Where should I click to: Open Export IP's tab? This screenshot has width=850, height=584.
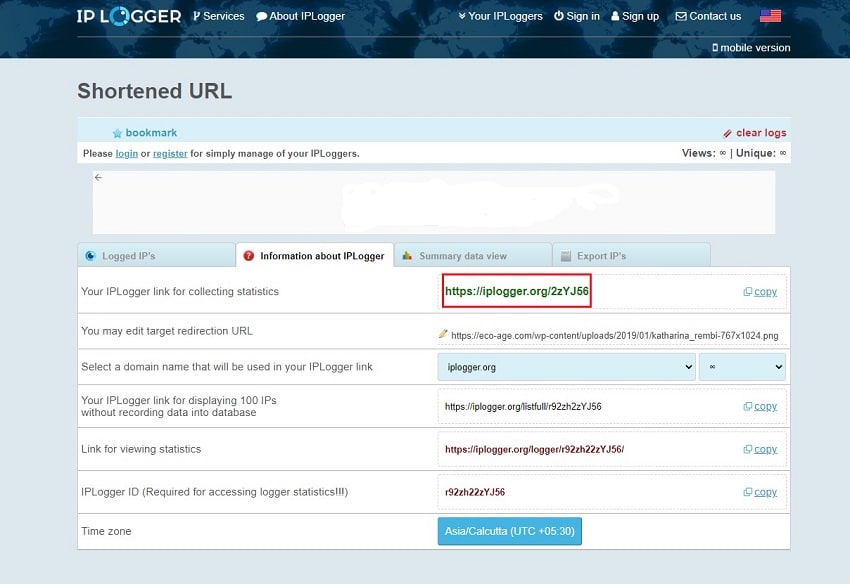click(x=631, y=255)
